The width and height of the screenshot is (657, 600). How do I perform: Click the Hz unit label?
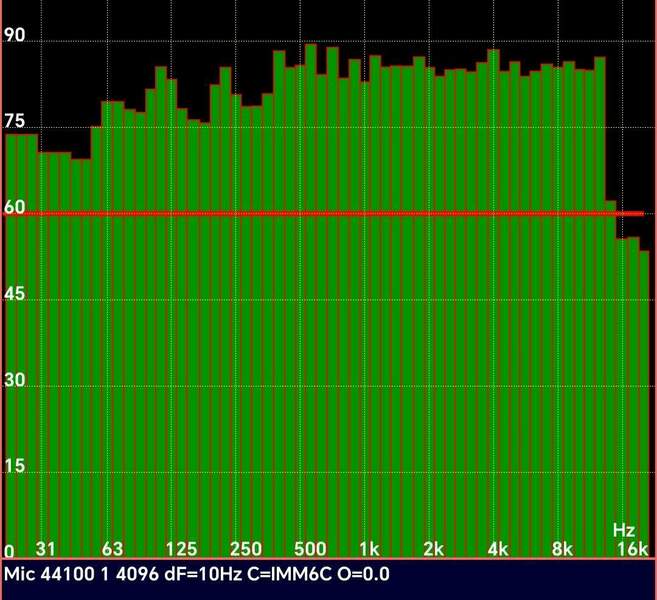tap(624, 530)
